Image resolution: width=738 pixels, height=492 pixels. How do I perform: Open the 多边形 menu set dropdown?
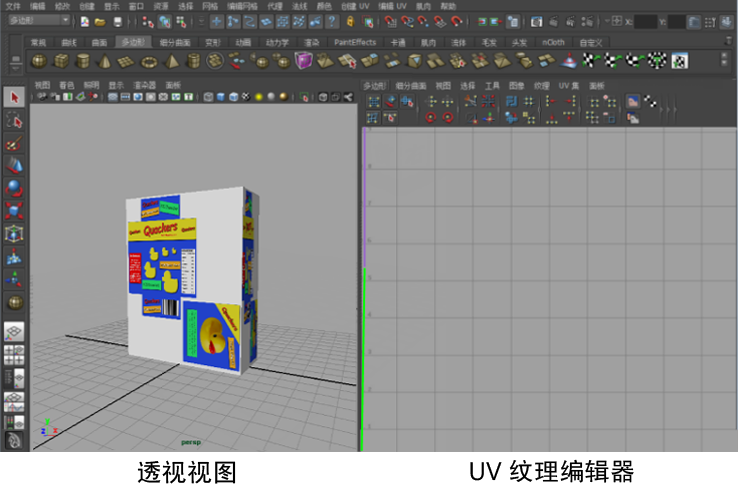[36, 21]
